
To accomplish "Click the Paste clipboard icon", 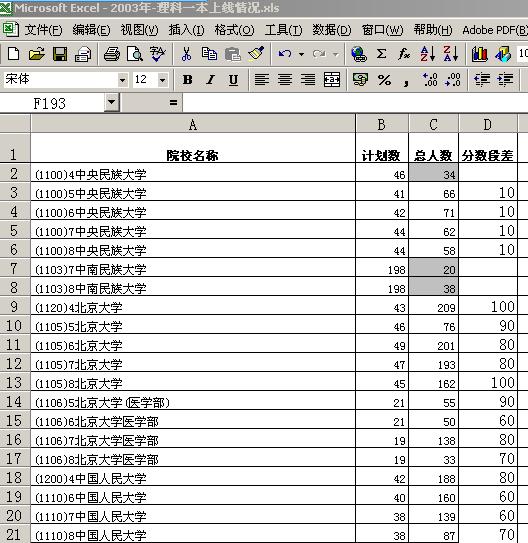I will pos(233,54).
